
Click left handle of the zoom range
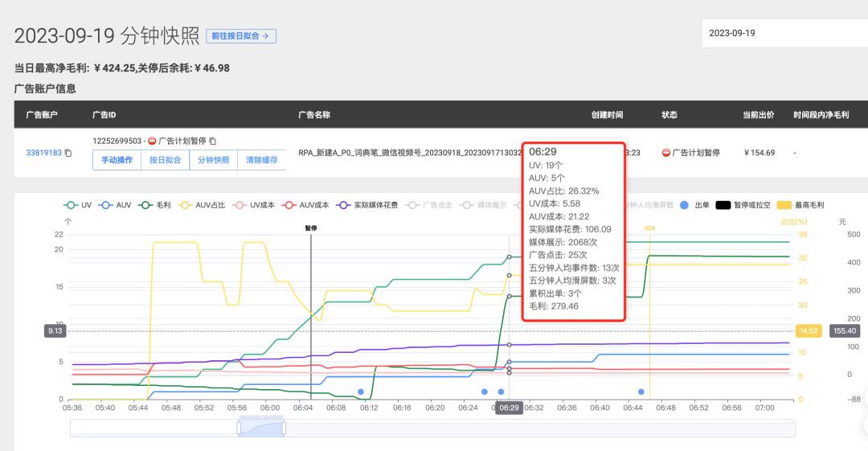point(239,428)
